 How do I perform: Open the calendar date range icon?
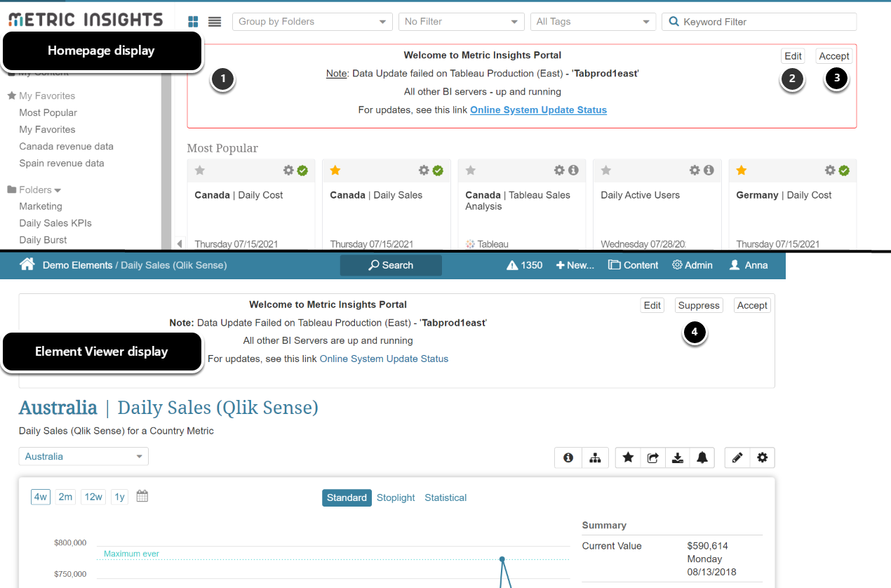pos(142,496)
